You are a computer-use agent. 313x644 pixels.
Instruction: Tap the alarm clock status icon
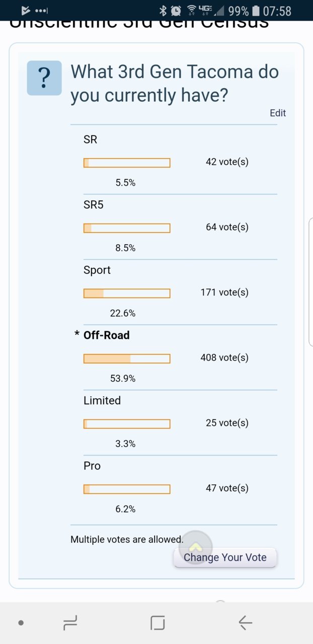(176, 11)
